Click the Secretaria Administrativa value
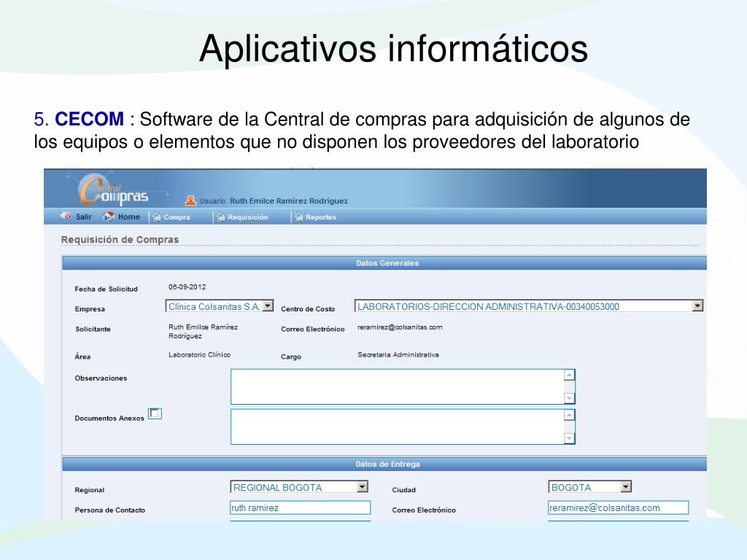The image size is (747, 560). pyautogui.click(x=398, y=355)
